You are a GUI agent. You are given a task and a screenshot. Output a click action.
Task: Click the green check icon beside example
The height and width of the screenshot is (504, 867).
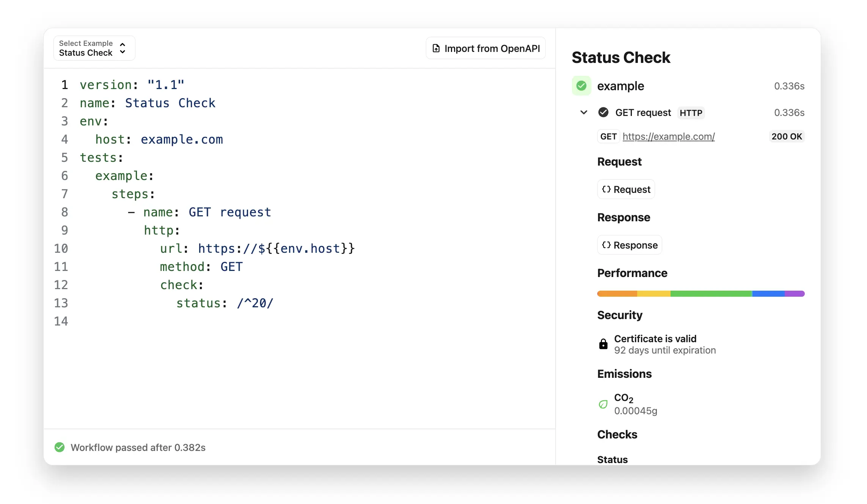(581, 86)
